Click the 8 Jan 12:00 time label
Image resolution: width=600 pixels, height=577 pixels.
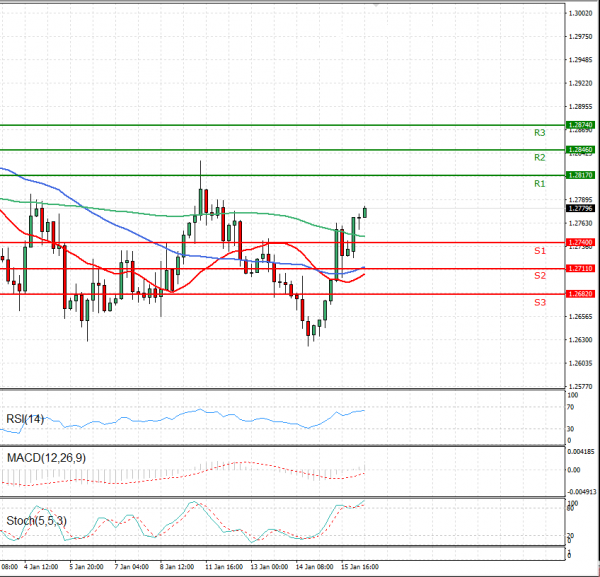pos(177,567)
